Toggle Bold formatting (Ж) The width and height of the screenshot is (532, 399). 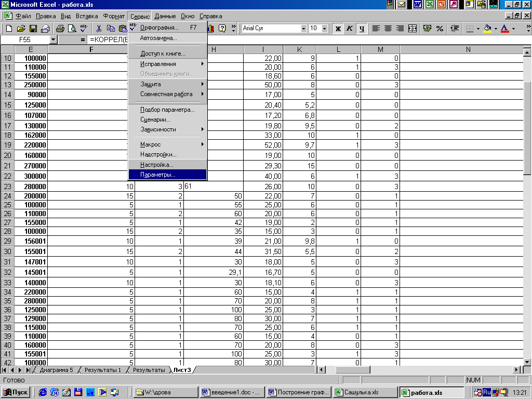338,29
